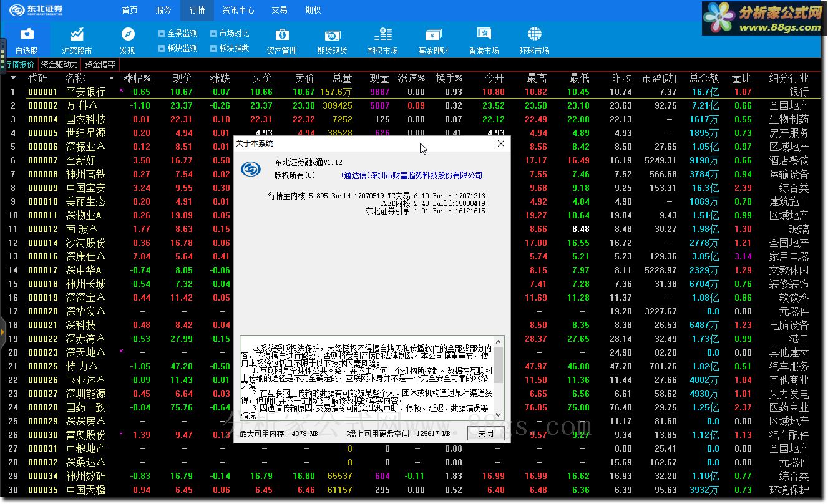Sort by the 总金额 column header
The image size is (828, 504).
point(704,78)
